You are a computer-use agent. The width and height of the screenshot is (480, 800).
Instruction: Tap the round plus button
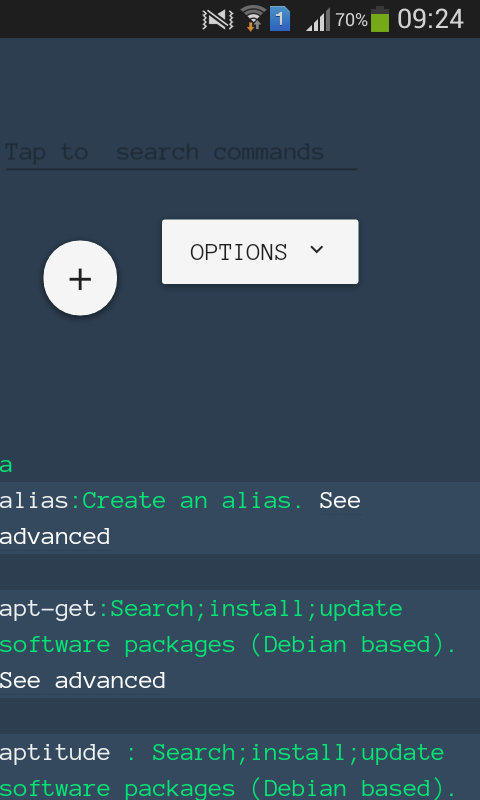(80, 278)
